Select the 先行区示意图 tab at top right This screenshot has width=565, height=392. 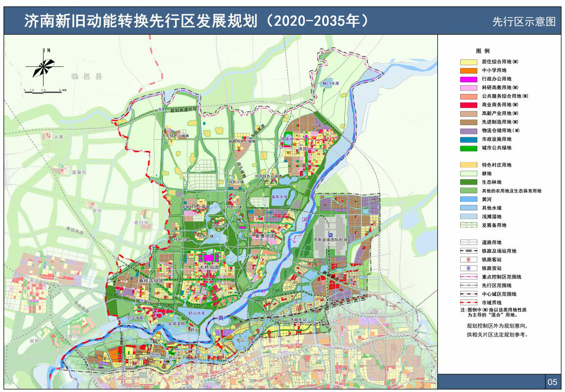pos(523,21)
